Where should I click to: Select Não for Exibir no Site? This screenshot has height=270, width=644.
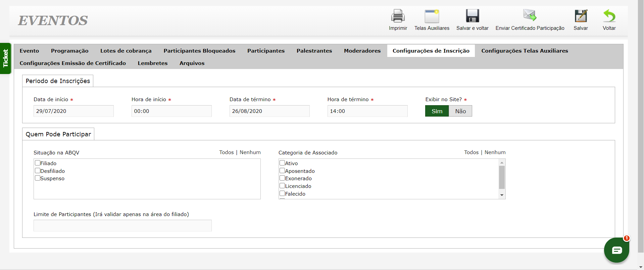(x=460, y=111)
